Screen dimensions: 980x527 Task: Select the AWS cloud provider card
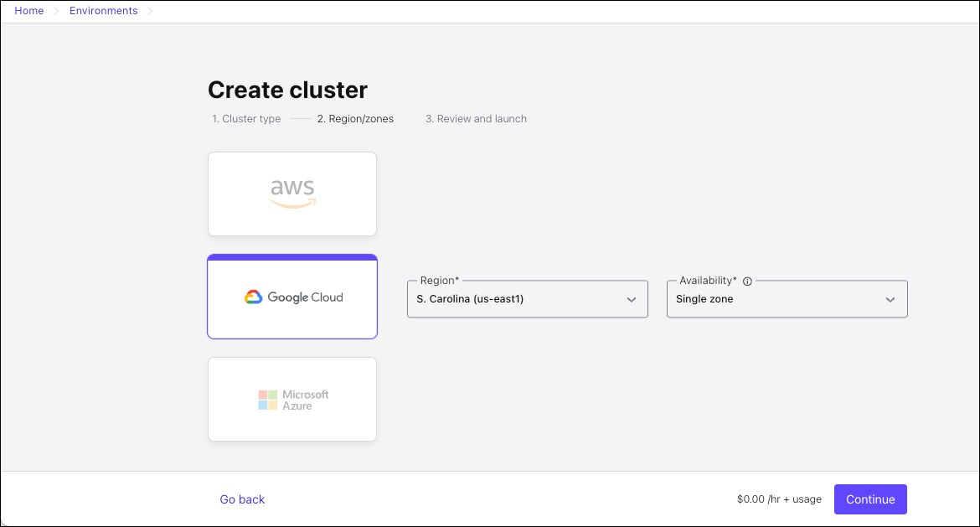tap(292, 194)
